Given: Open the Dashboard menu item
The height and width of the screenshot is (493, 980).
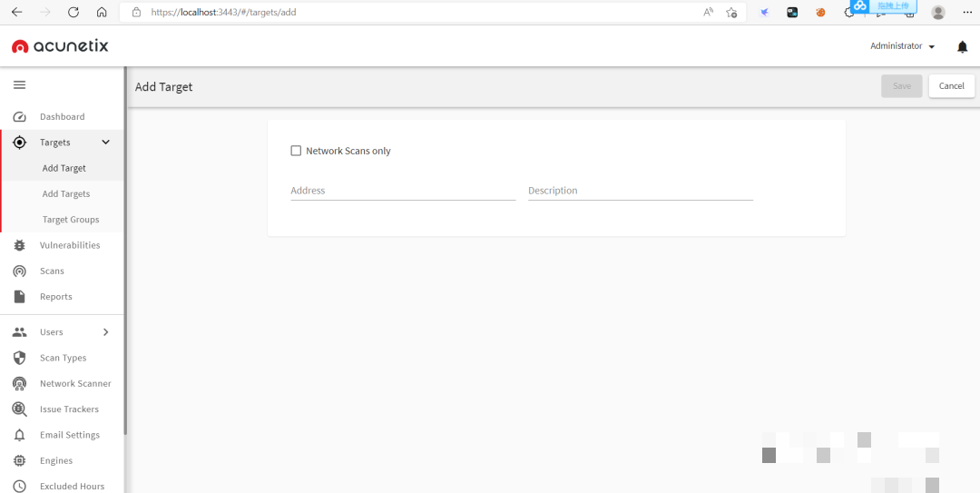Looking at the screenshot, I should click(63, 117).
